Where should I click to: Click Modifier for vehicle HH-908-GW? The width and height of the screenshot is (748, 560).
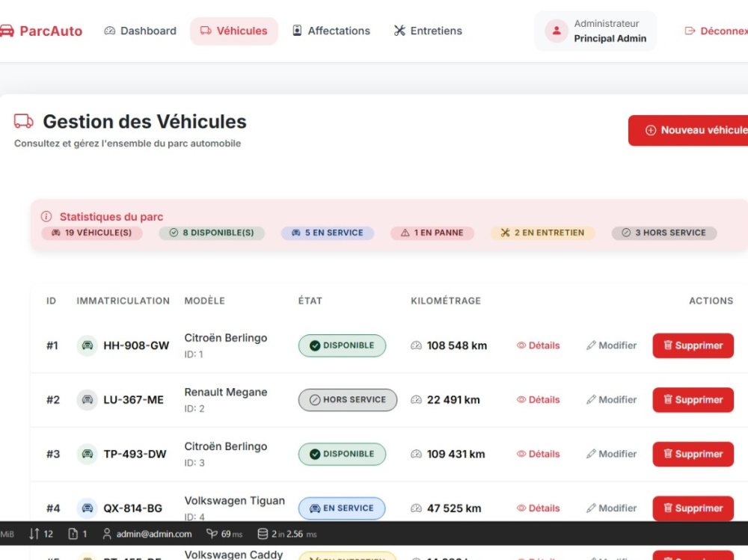(x=612, y=345)
